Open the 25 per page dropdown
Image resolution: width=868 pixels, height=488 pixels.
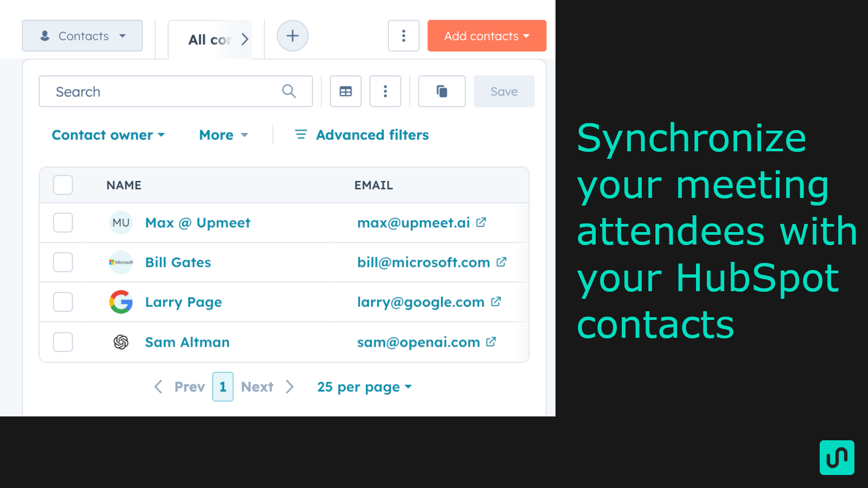(365, 387)
